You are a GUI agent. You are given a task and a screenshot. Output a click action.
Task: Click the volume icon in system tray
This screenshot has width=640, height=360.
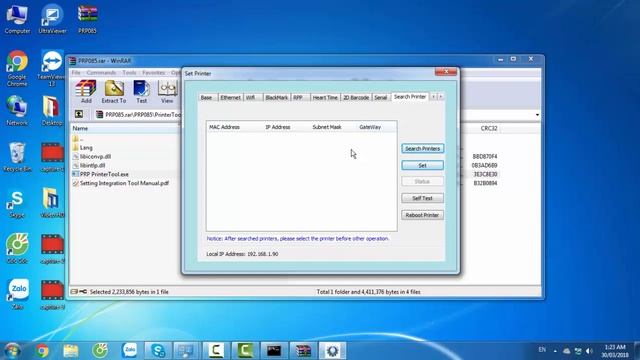589,351
